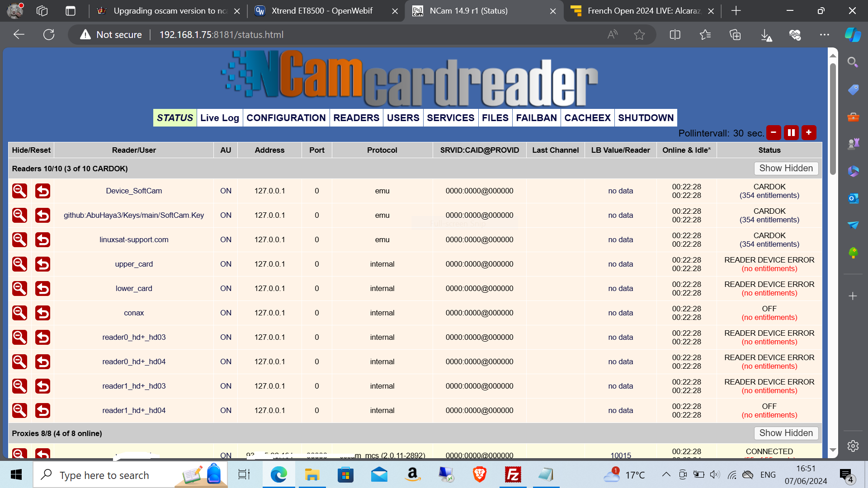Reload the current page
868x488 pixels.
click(49, 35)
